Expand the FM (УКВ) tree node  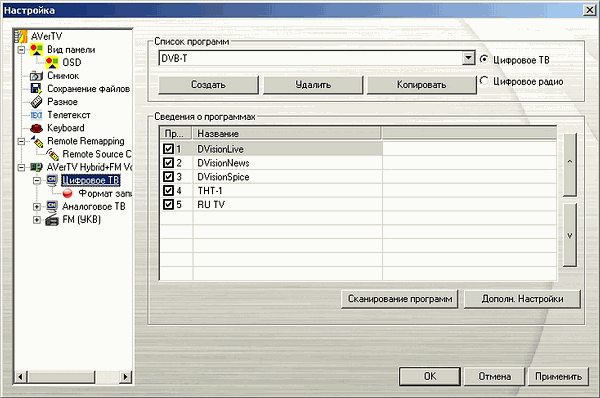coord(37,220)
